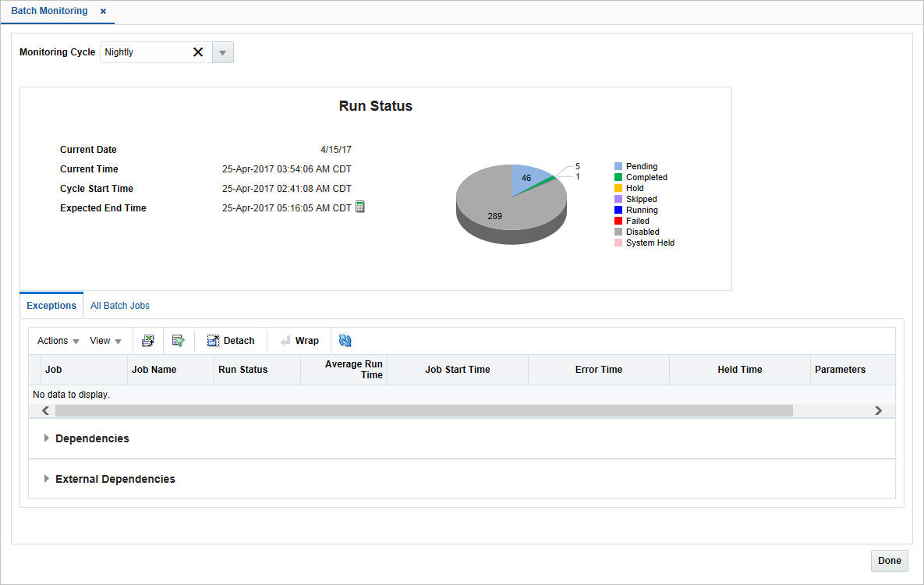
Task: Expand the External Dependencies section
Action: click(46, 478)
